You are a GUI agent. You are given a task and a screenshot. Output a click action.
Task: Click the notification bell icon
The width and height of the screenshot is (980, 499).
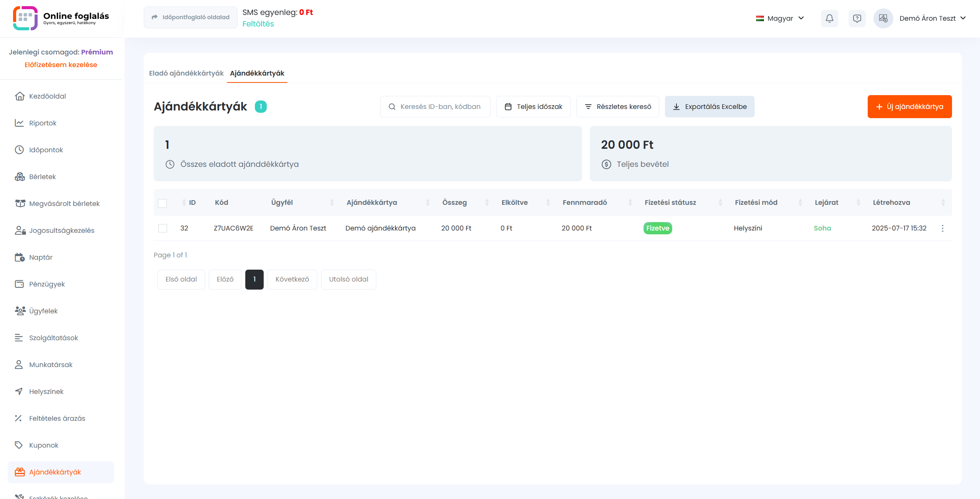tap(829, 18)
